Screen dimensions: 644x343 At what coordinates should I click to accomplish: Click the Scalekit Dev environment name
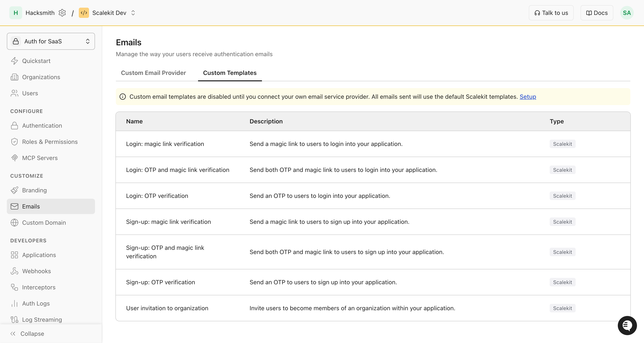click(109, 13)
